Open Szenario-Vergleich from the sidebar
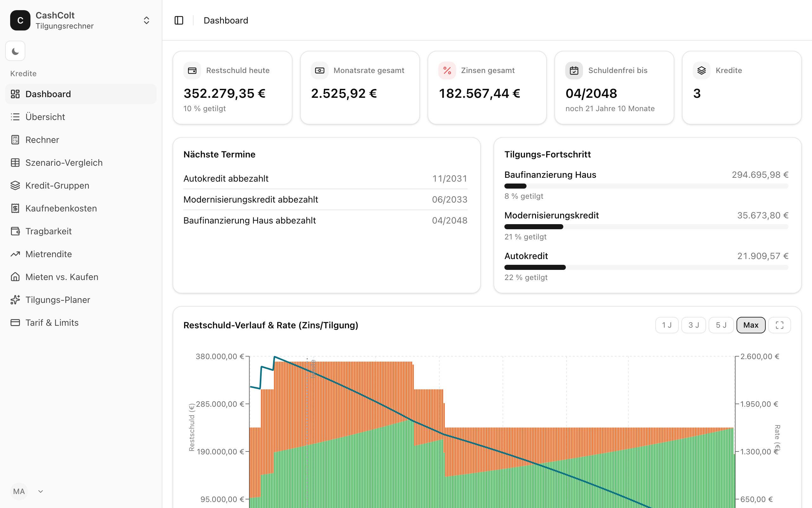 click(x=81, y=163)
